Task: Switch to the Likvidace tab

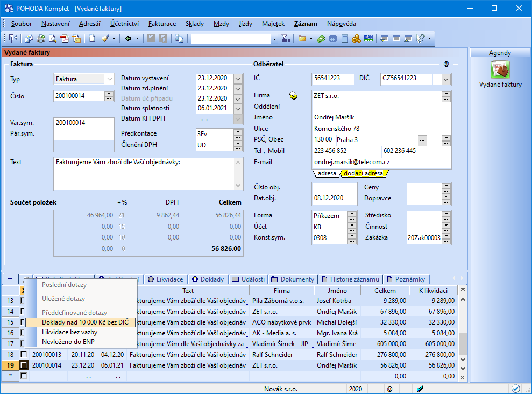Action: (166, 279)
